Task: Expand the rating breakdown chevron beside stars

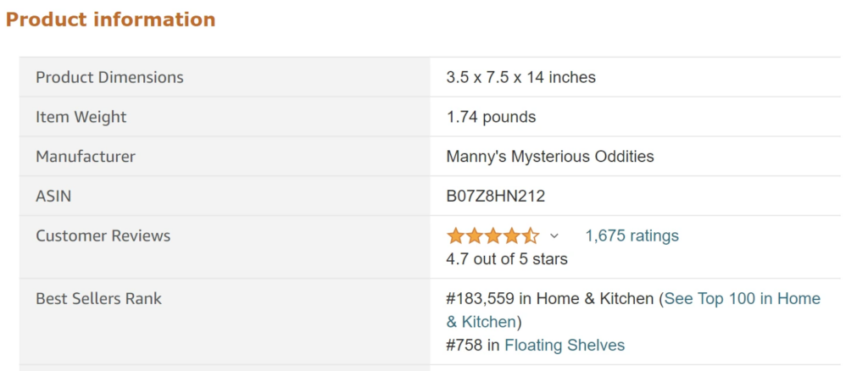Action: click(x=554, y=235)
